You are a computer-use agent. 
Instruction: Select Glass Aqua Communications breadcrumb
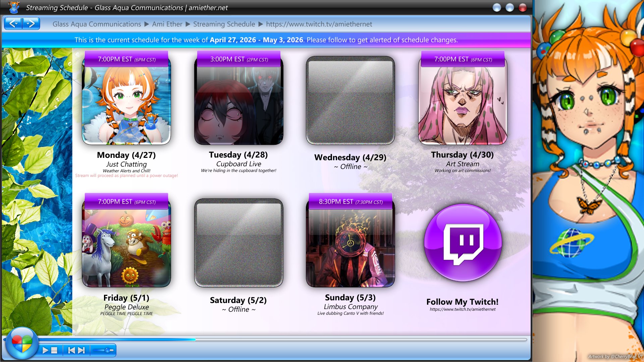click(97, 24)
